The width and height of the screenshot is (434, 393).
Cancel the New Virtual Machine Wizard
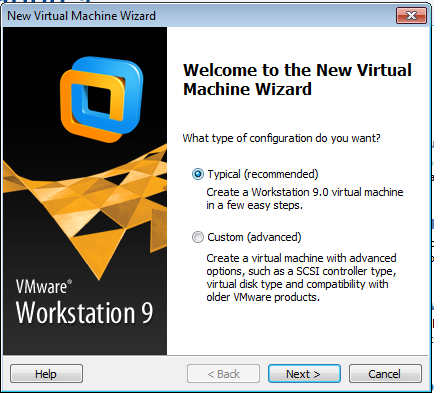pos(385,374)
